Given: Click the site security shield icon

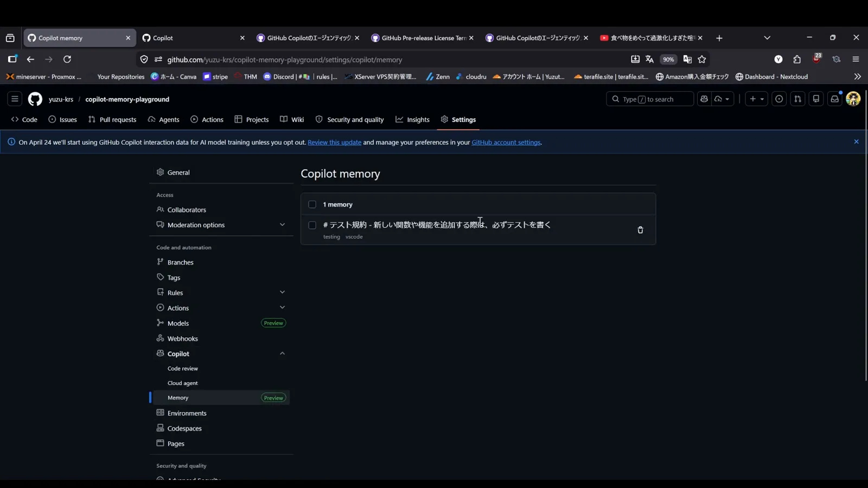Looking at the screenshot, I should pyautogui.click(x=144, y=60).
